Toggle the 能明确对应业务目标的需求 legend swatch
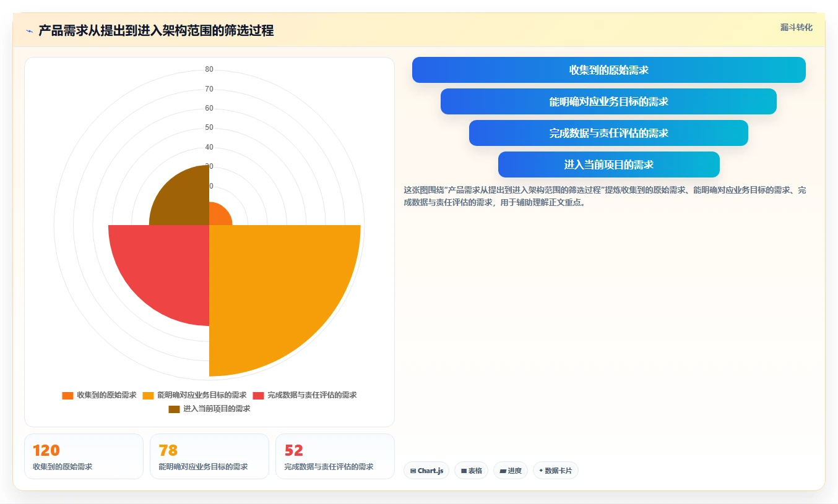Viewport: 838px width, 504px height. [x=148, y=395]
